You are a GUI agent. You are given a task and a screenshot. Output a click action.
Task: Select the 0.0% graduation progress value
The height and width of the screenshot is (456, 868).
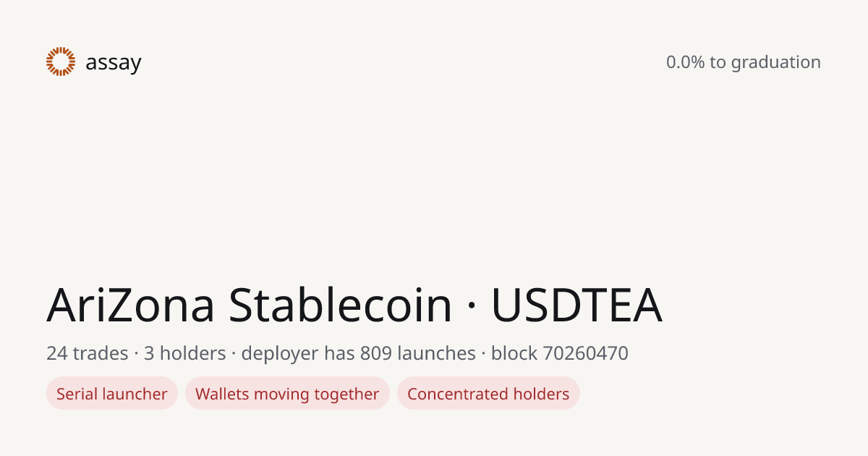click(685, 62)
